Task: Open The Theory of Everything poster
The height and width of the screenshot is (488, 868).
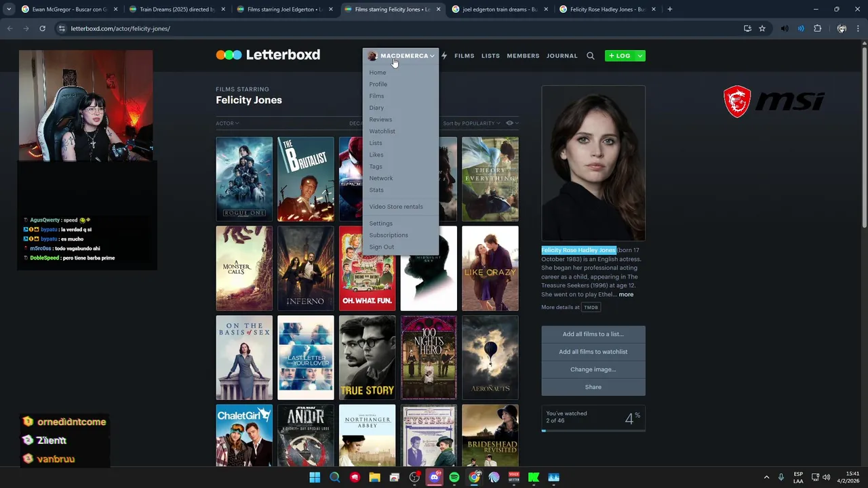Action: pyautogui.click(x=490, y=179)
